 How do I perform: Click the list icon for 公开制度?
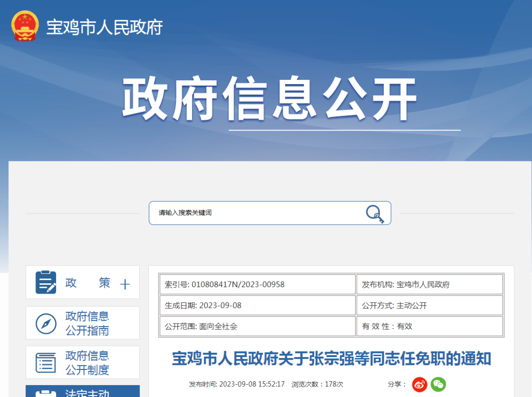[x=46, y=363]
